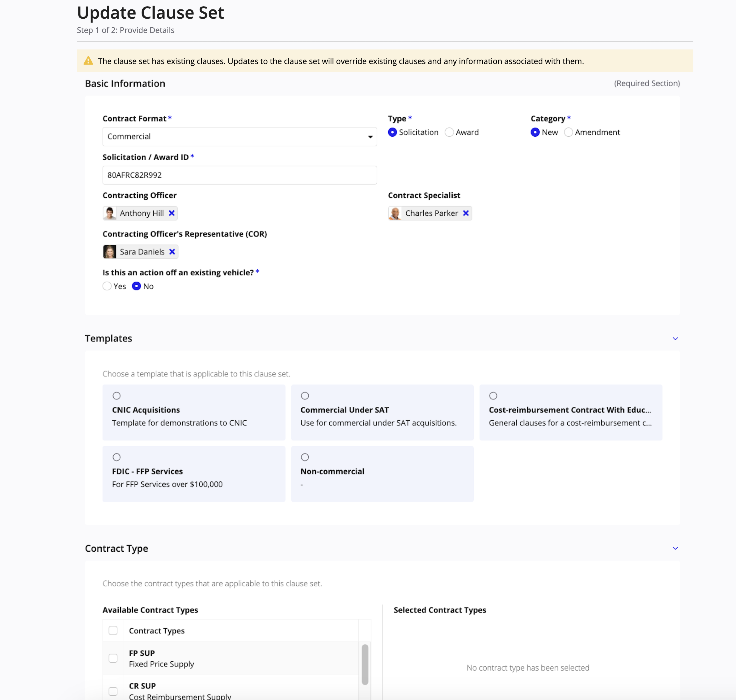This screenshot has height=700, width=736.
Task: Choose Amendment category radio
Action: 568,132
